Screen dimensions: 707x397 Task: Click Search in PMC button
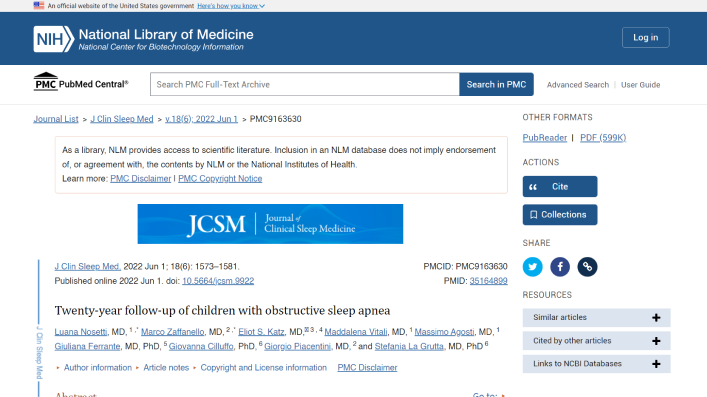pyautogui.click(x=496, y=84)
